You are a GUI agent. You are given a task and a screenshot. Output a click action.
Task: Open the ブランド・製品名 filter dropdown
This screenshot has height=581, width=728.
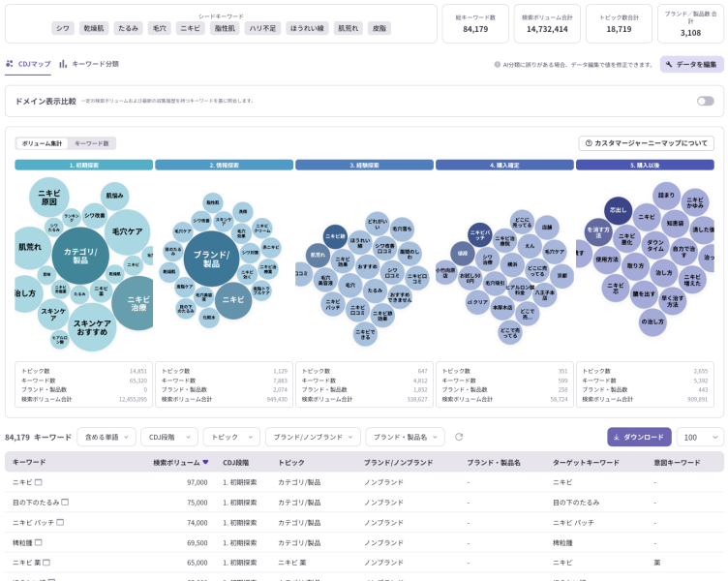(407, 437)
